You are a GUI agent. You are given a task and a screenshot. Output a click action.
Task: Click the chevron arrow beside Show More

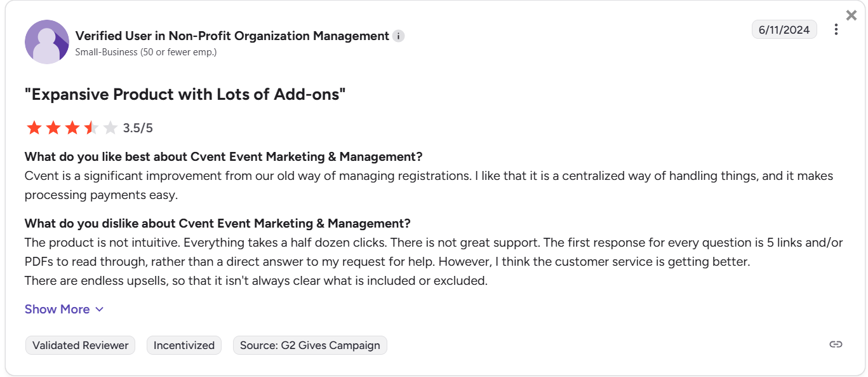coord(99,310)
